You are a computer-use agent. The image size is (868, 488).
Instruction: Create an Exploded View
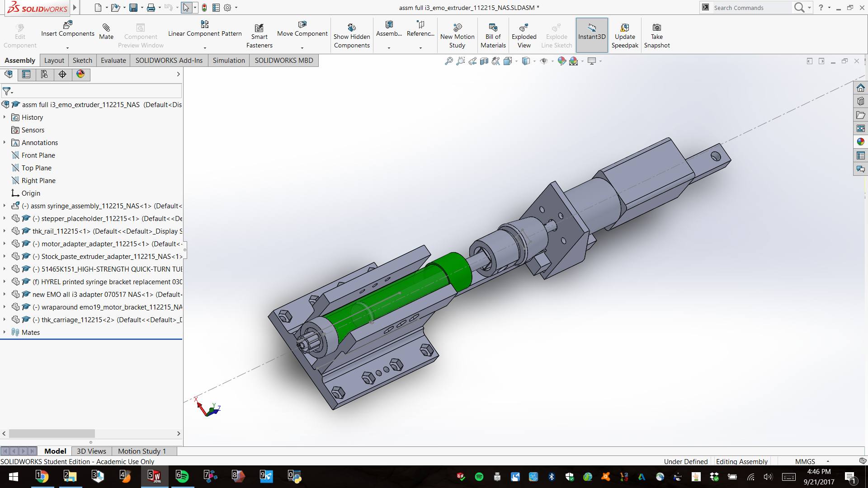click(524, 34)
